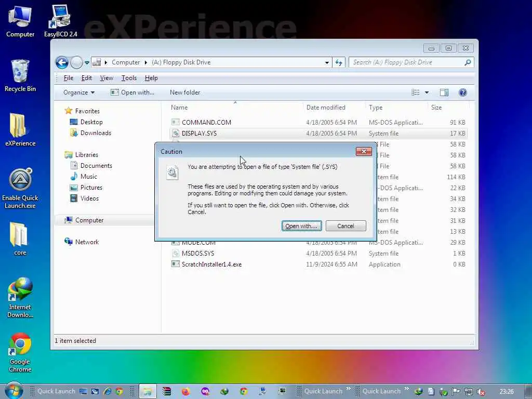Viewport: 532px width, 399px height.
Task: Open the network tray icon
Action: click(469, 392)
